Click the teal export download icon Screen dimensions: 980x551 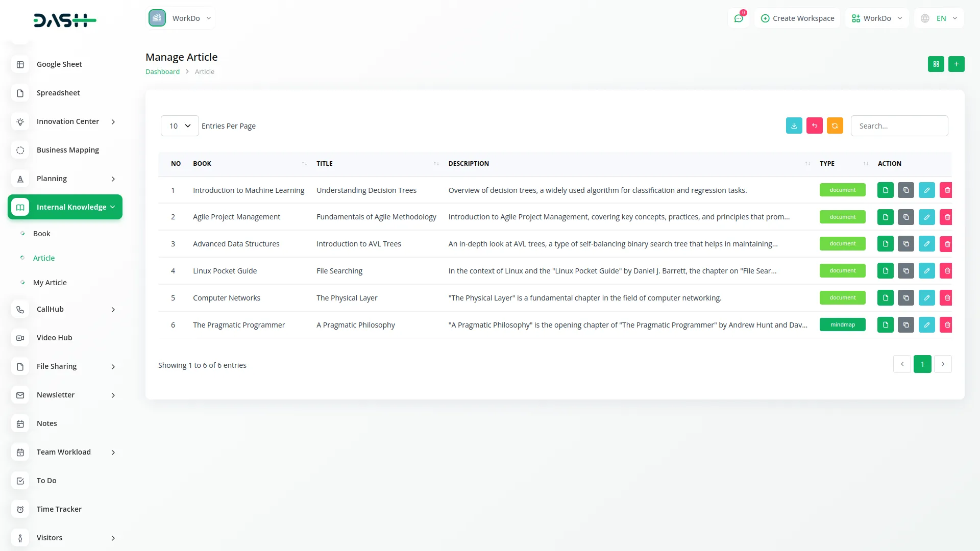pyautogui.click(x=794, y=126)
